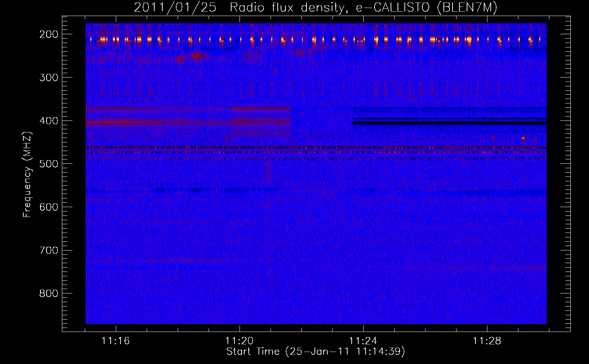Viewport: 589px width, 364px height.
Task: Select the 300 frequency tick label
Action: coord(49,78)
